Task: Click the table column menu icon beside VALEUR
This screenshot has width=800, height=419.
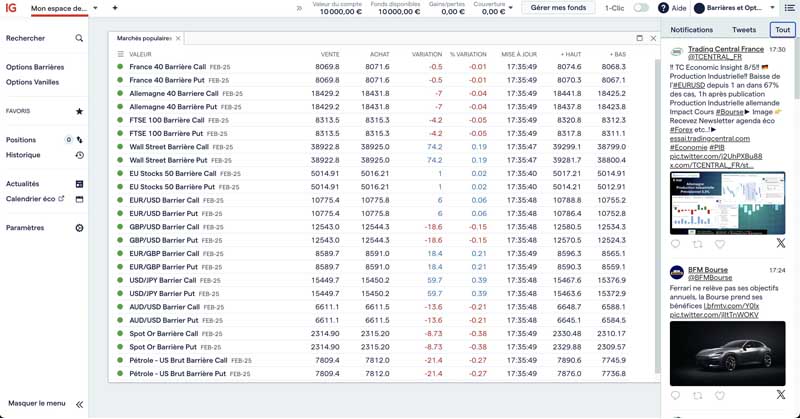Action: (x=120, y=54)
